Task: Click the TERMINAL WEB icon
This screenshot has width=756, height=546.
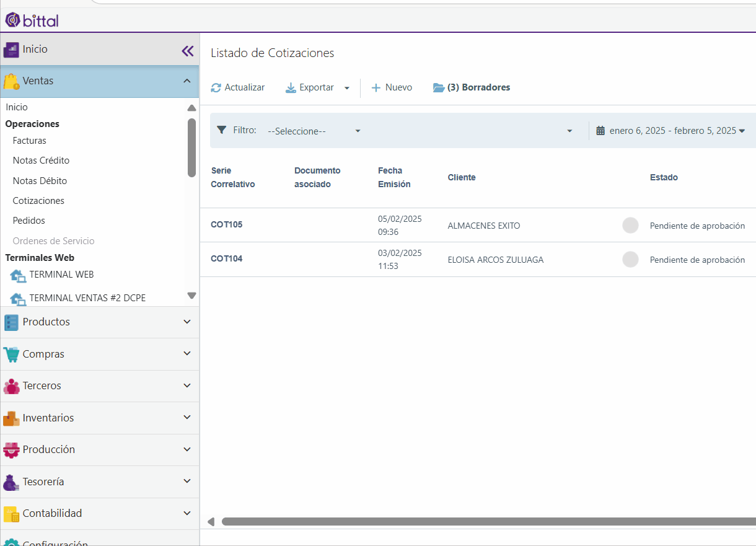Action: 18,275
